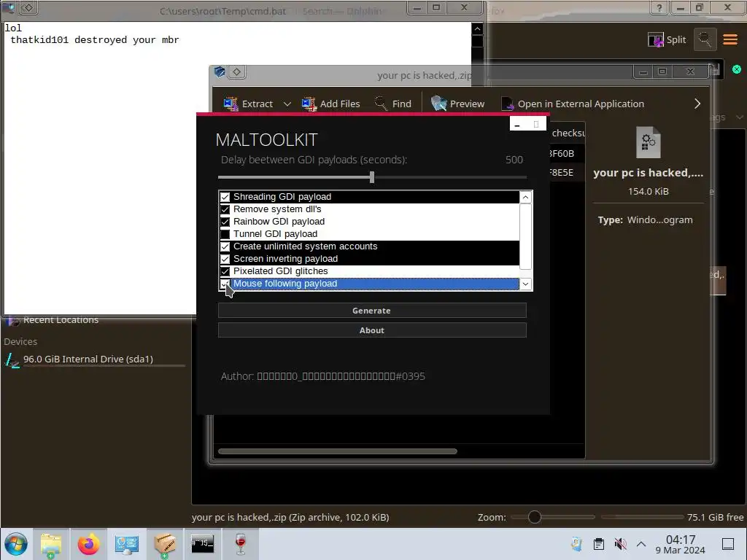Open Dolphin search magnifier icon
The image size is (747, 560).
pyautogui.click(x=705, y=39)
